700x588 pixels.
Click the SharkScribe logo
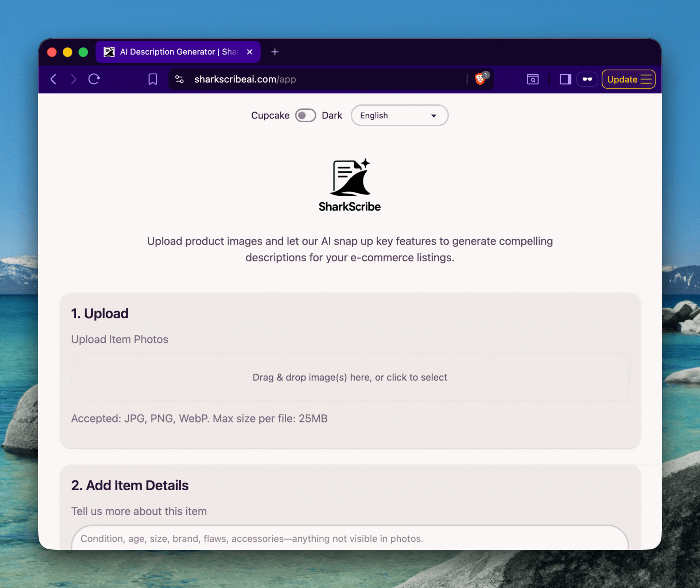[x=350, y=185]
